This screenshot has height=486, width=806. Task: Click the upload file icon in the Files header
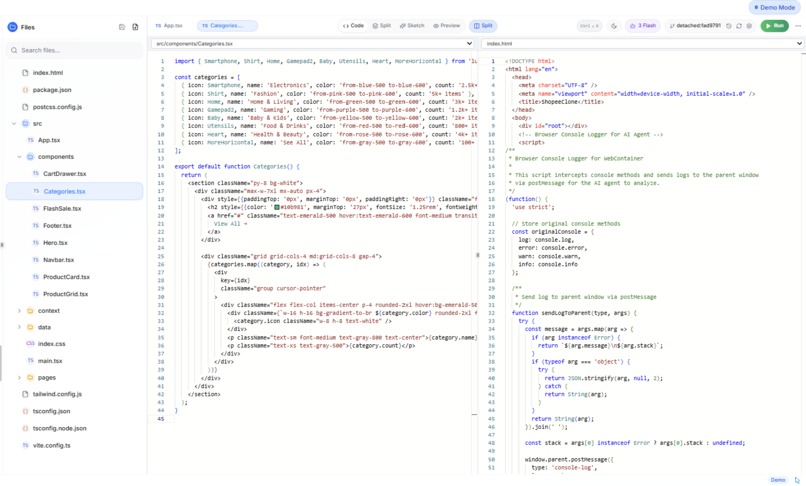(x=135, y=27)
